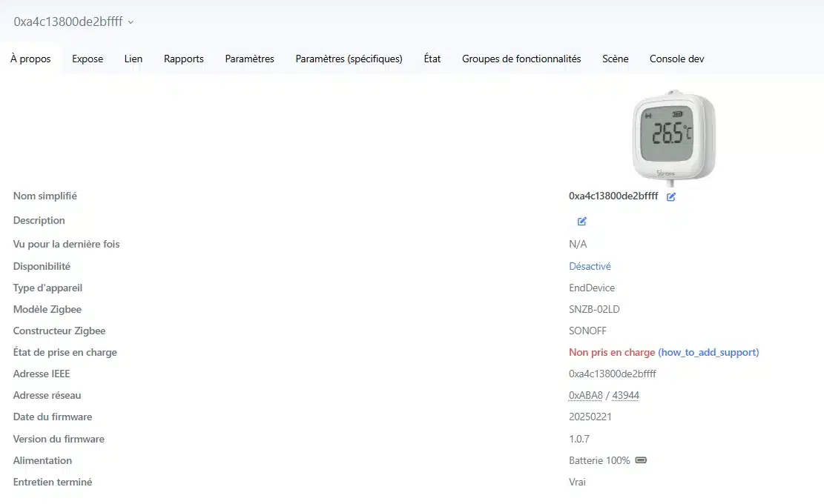Screen dimensions: 824x504
Task: Open Groupes de fonctionnalités tab
Action: click(x=521, y=59)
